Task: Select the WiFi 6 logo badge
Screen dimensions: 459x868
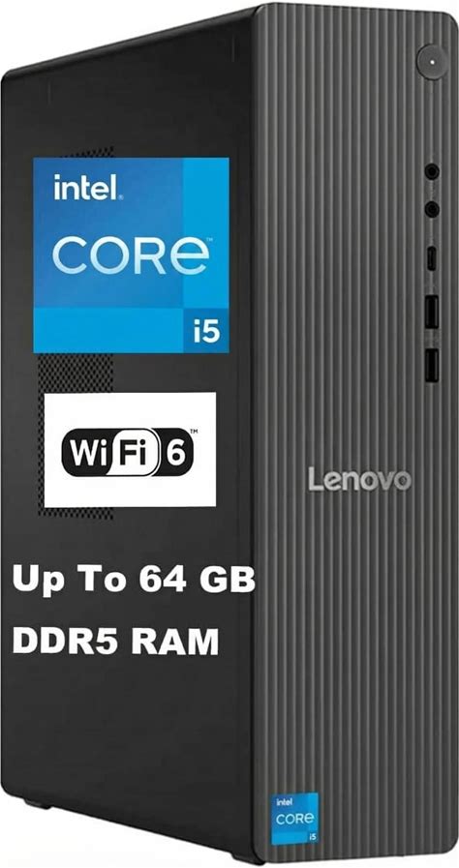Action: 130,449
